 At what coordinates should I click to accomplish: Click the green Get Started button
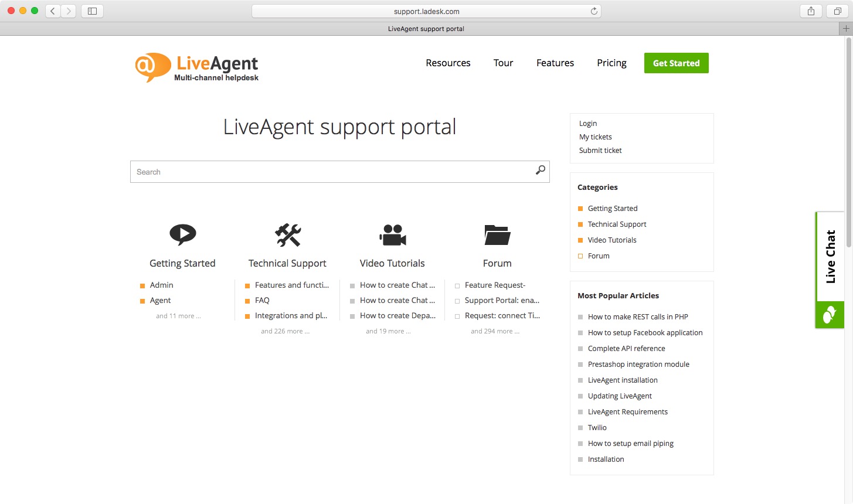pyautogui.click(x=676, y=63)
